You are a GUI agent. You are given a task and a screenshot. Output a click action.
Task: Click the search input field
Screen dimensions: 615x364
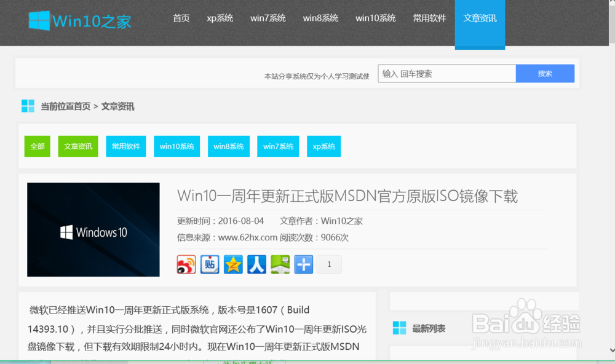coord(446,74)
